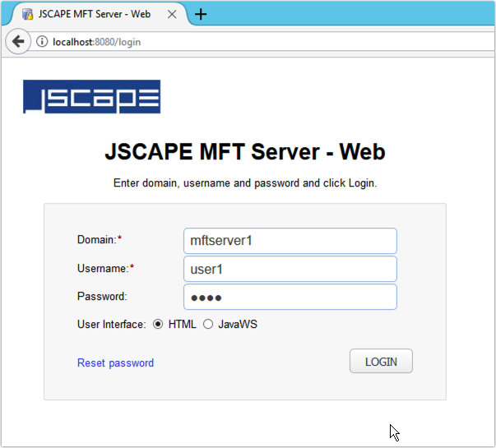The height and width of the screenshot is (448, 496).
Task: Click the browser back arrow button
Action: tap(17, 41)
